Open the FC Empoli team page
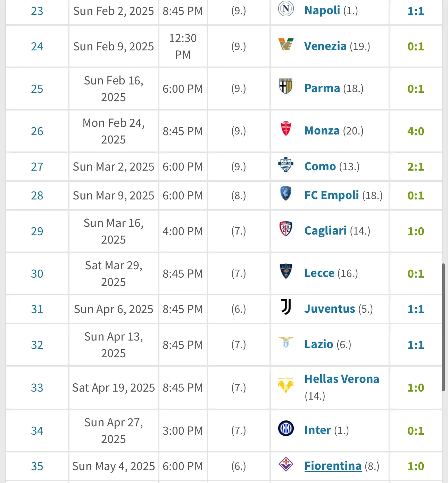The width and height of the screenshot is (448, 483). (331, 195)
